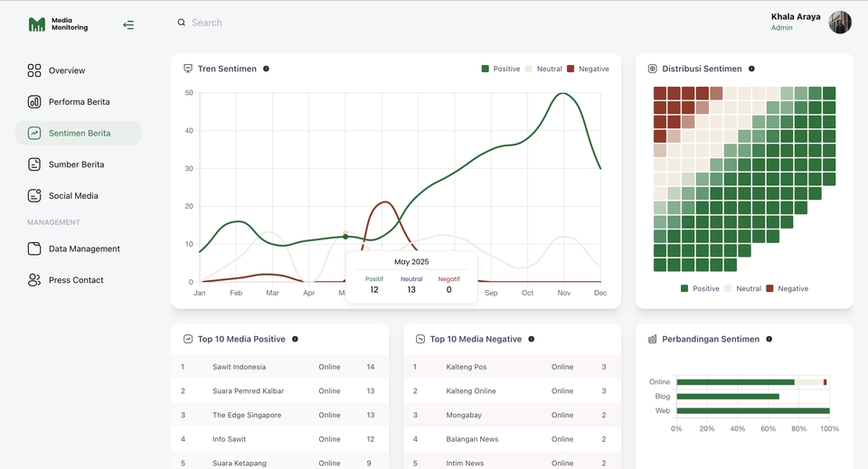Click Sawit Indonesia in positive media list
Screen dimensions: 868x469
coord(239,367)
